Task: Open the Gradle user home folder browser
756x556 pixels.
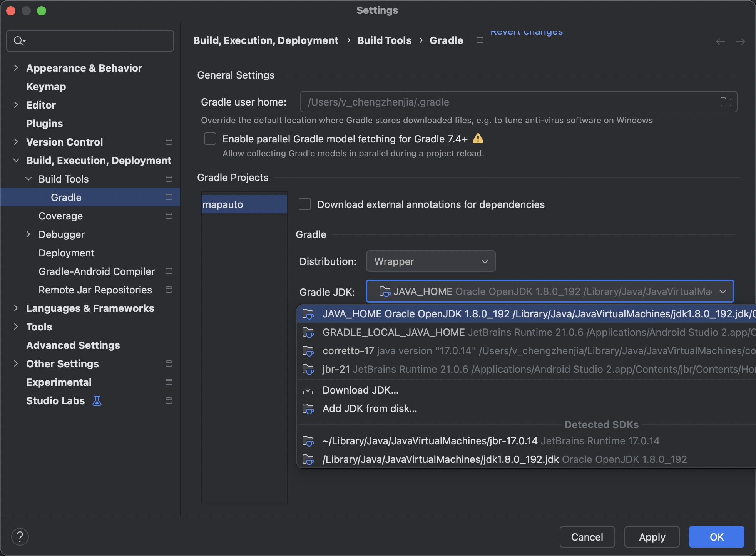Action: 725,102
